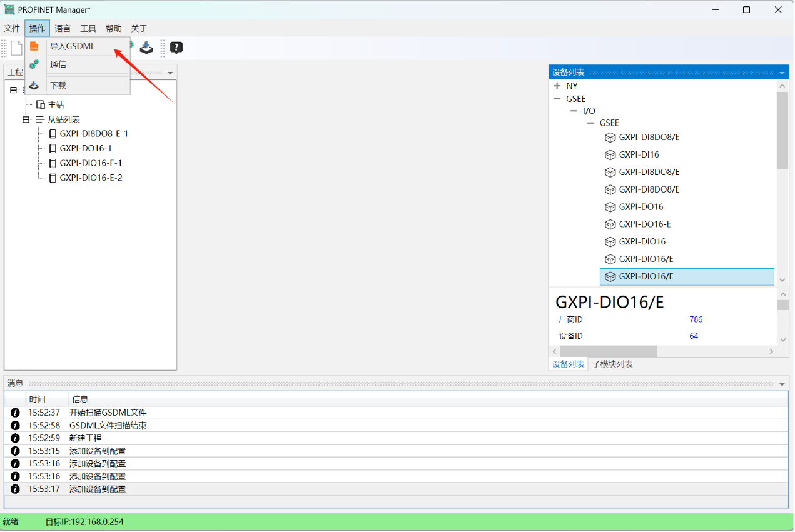Choose 通信 from the 操作 menu
This screenshot has width=795, height=532.
tap(78, 64)
